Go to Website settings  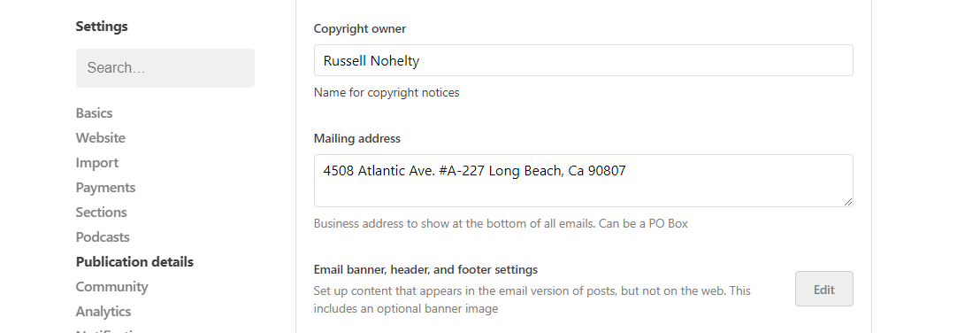click(101, 137)
